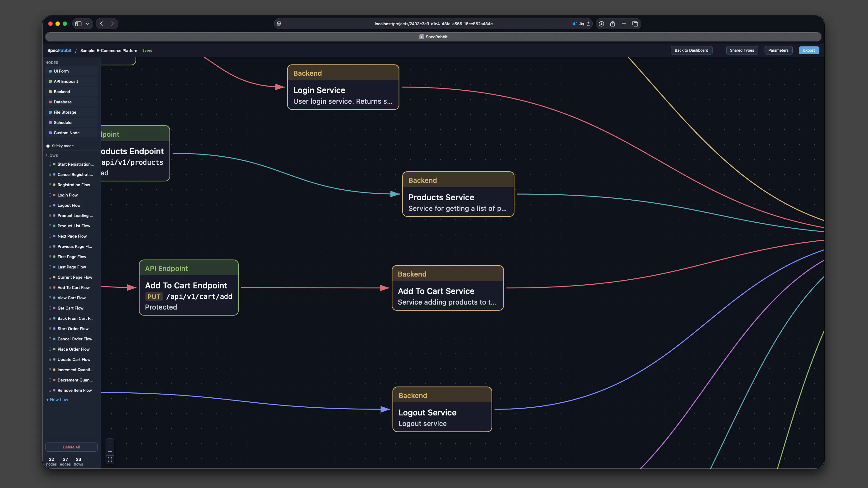This screenshot has width=868, height=488.
Task: Click the page settings icon in address bar
Action: [279, 24]
